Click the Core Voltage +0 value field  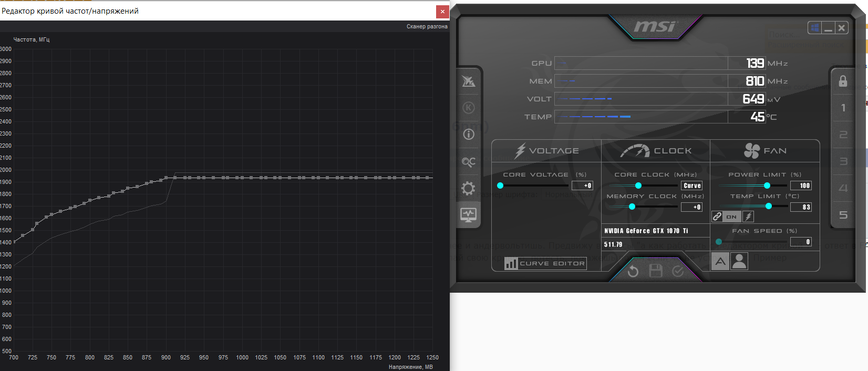(582, 185)
